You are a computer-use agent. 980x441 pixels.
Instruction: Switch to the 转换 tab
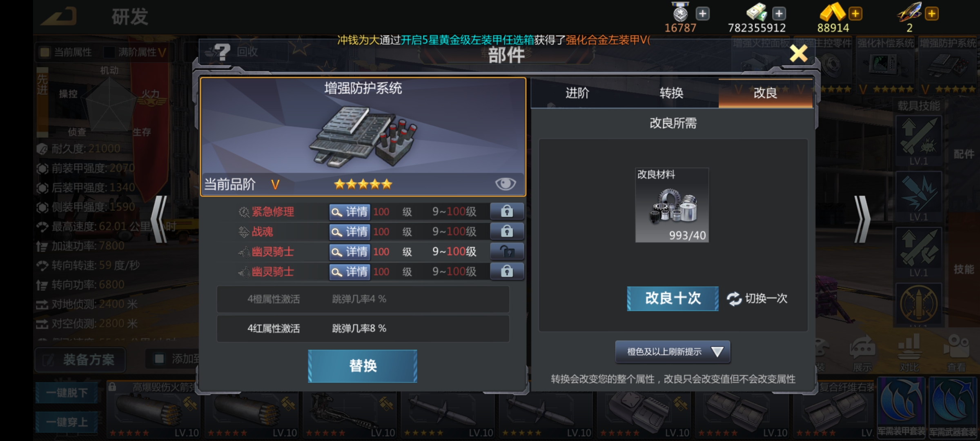coord(671,93)
